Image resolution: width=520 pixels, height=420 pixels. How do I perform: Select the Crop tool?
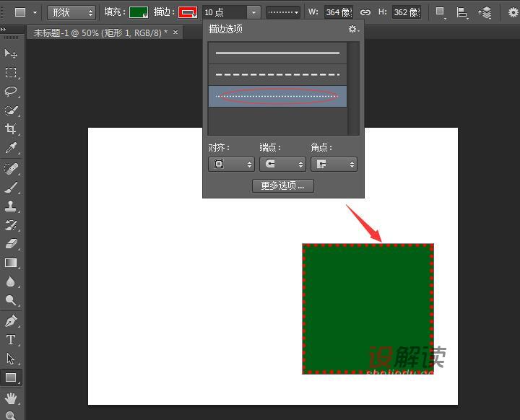pos(11,129)
